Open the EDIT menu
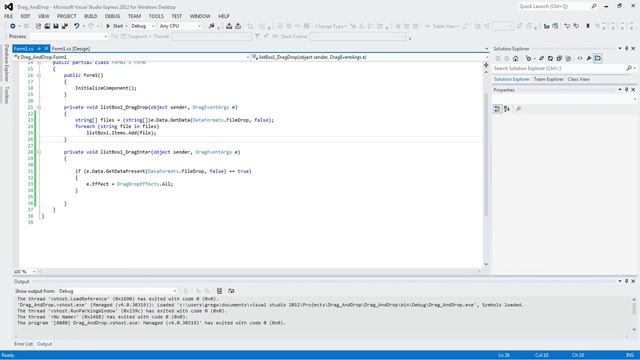Screen dimensions: 640x360 pyautogui.click(x=26, y=16)
